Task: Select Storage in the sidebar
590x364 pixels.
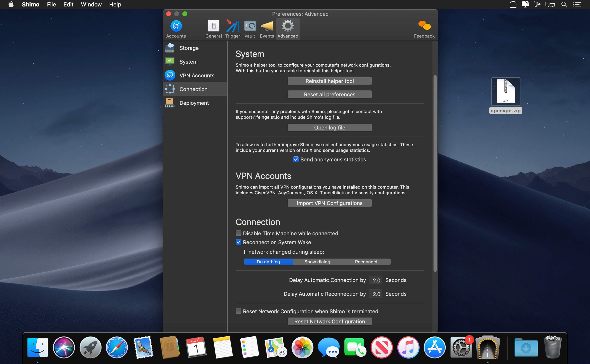Action: pyautogui.click(x=189, y=48)
